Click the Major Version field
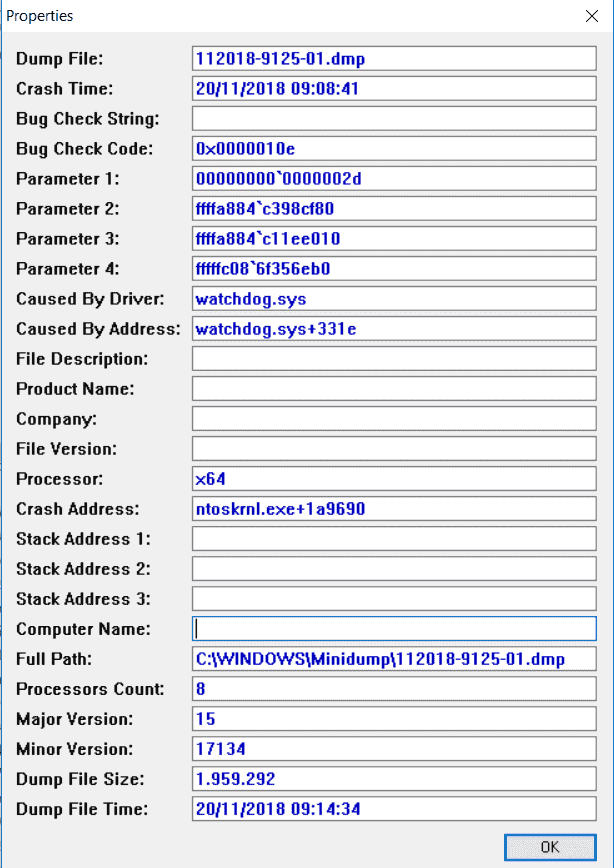This screenshot has width=614, height=868. coord(394,718)
